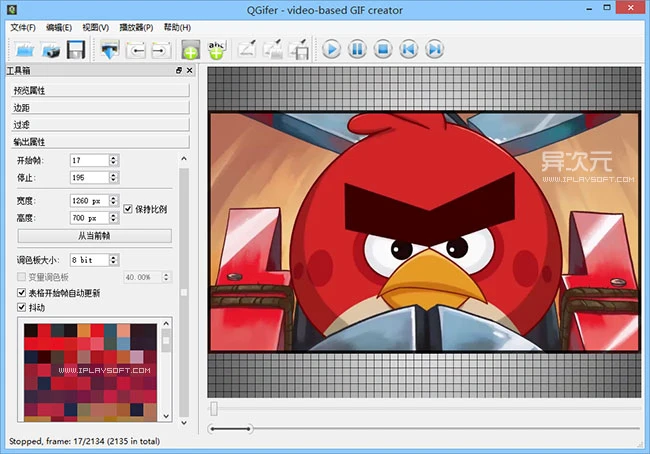Click the down arrow of palette preview scrollbar
650x454 pixels.
tap(166, 416)
